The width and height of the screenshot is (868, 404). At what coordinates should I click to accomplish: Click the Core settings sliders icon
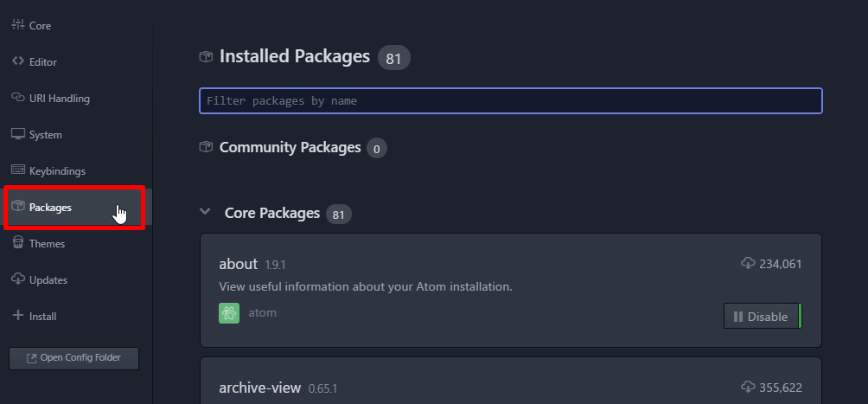[18, 25]
